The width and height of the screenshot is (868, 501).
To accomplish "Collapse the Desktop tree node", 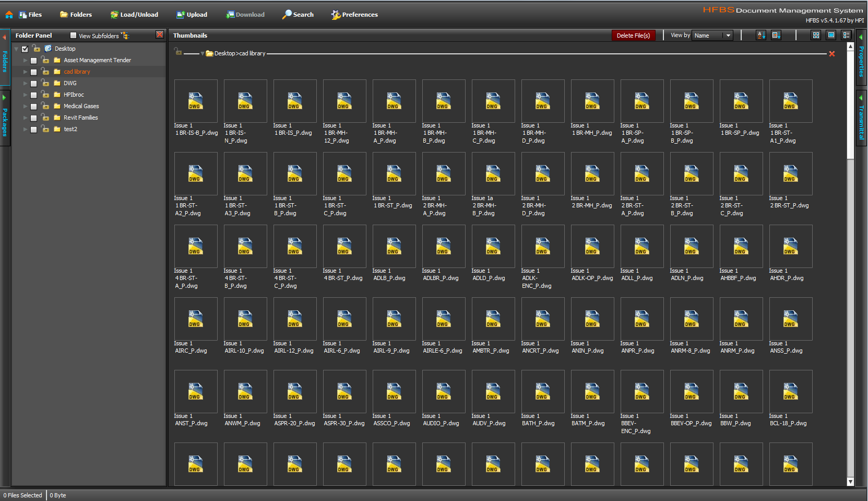I will click(16, 49).
